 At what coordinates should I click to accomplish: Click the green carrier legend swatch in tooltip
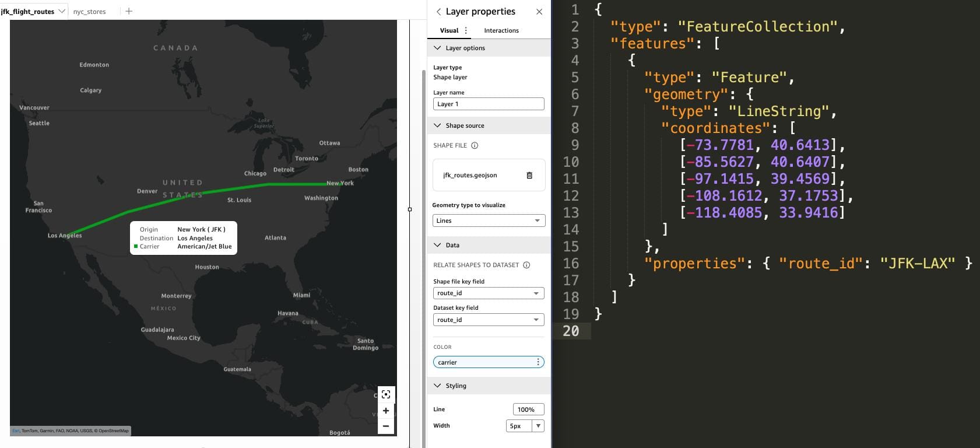tap(136, 247)
